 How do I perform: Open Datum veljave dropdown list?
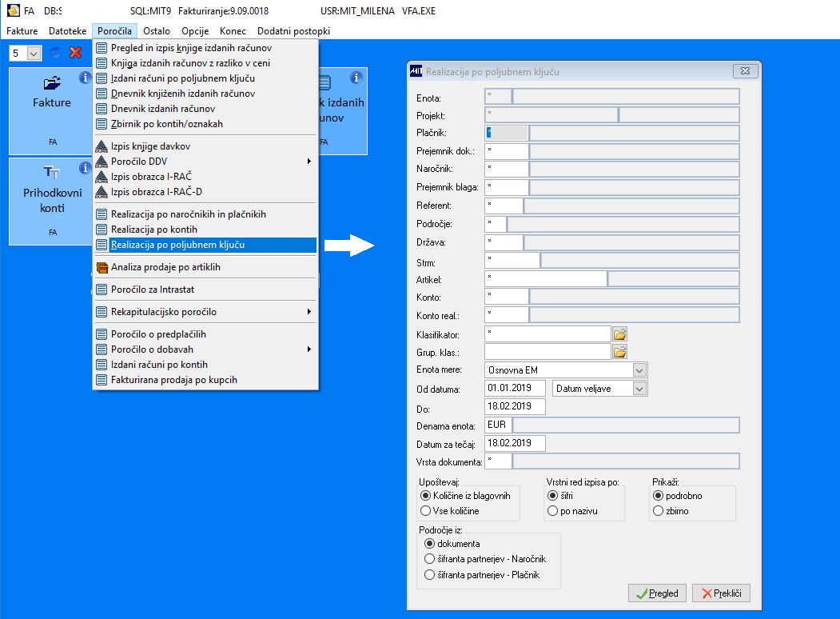(639, 389)
